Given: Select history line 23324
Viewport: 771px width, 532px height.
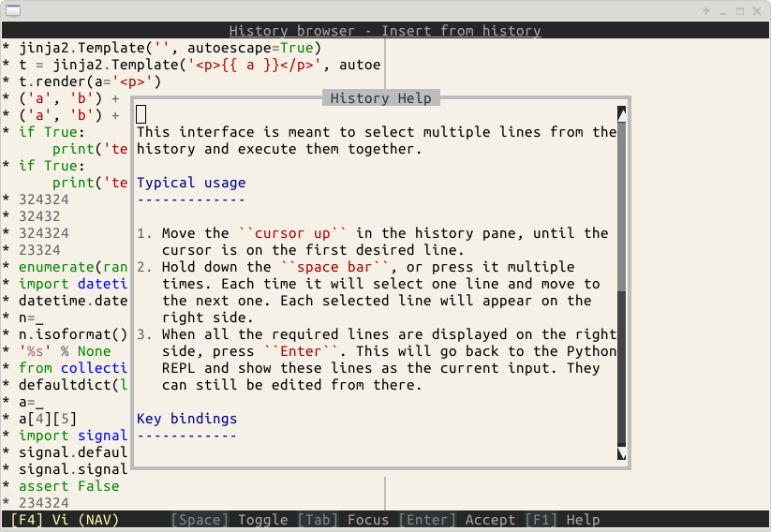Looking at the screenshot, I should [39, 250].
